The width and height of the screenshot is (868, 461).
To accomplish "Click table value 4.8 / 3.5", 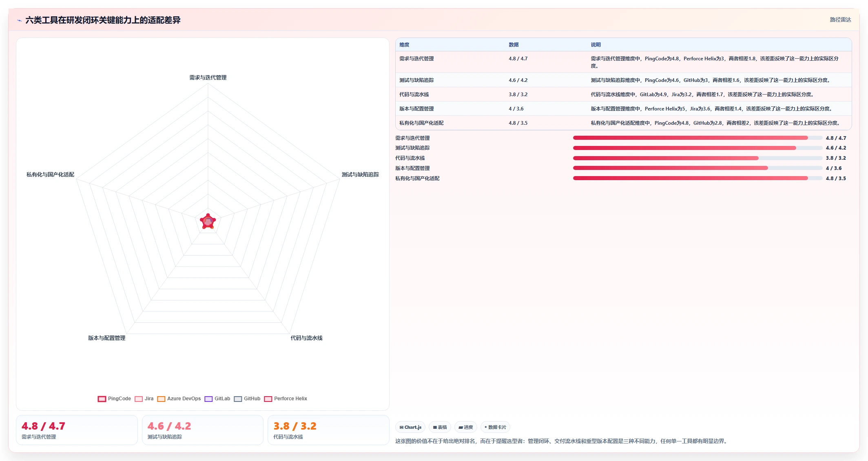I will [518, 123].
